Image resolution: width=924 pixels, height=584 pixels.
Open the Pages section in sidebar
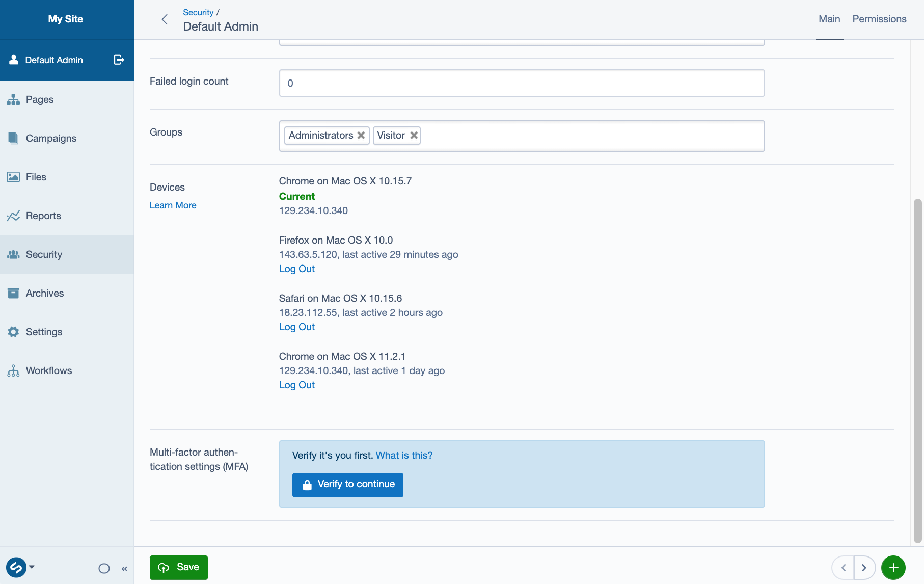tap(39, 99)
